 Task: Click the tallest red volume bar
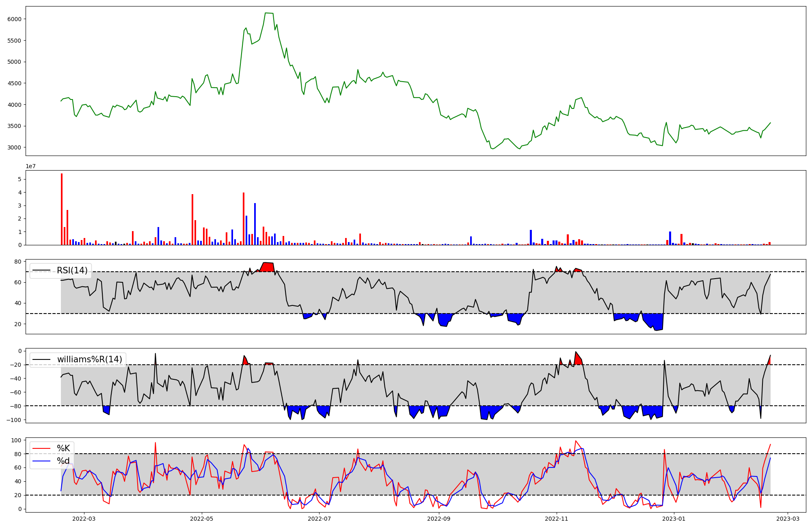tap(62, 209)
